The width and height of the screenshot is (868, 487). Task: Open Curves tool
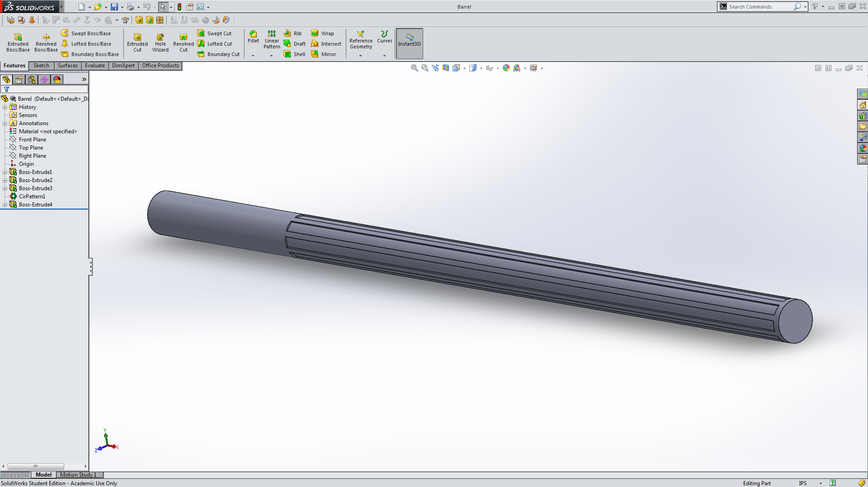coord(385,37)
